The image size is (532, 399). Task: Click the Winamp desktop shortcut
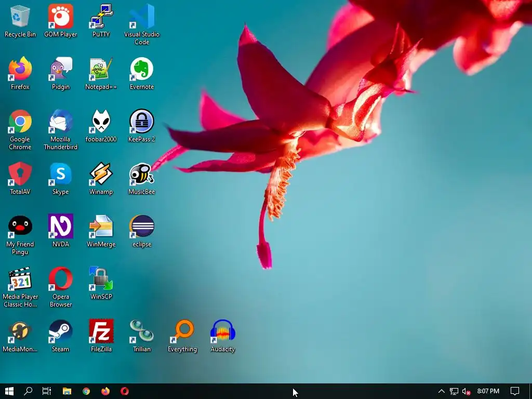(x=101, y=178)
